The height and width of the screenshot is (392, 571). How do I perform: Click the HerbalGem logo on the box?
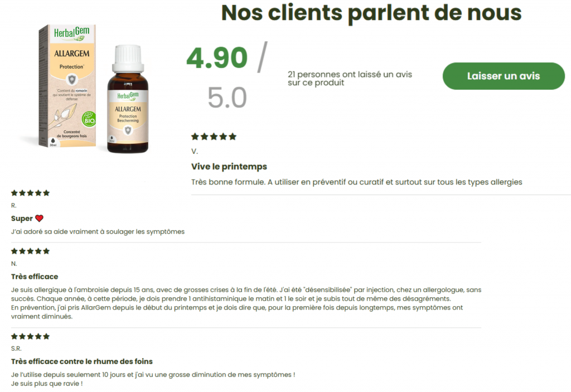click(x=71, y=33)
